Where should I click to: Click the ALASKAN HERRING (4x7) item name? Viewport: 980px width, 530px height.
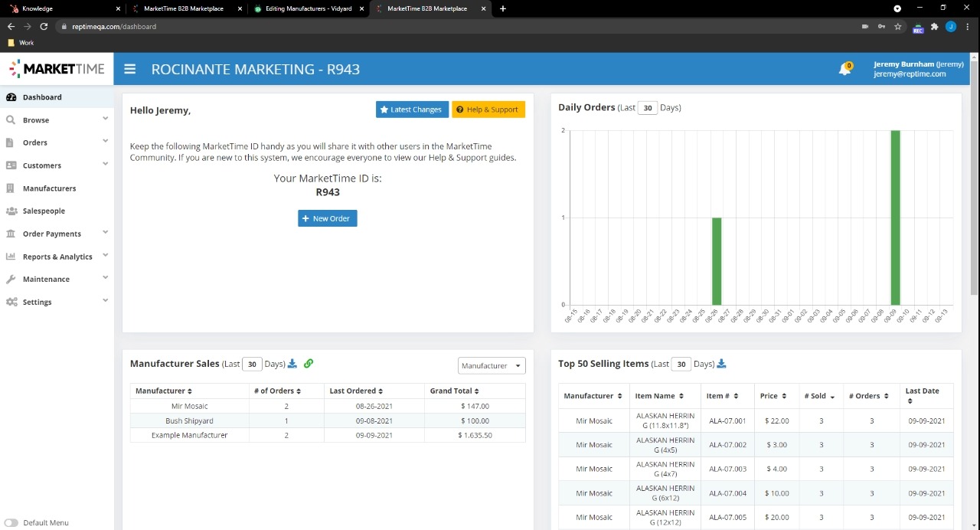click(665, 469)
